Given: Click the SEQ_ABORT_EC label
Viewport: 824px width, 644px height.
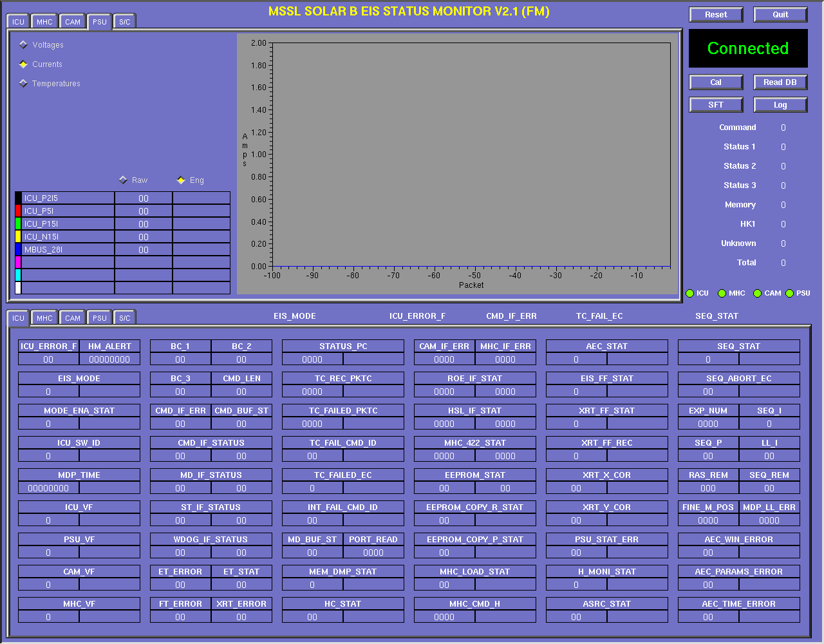Looking at the screenshot, I should (739, 379).
